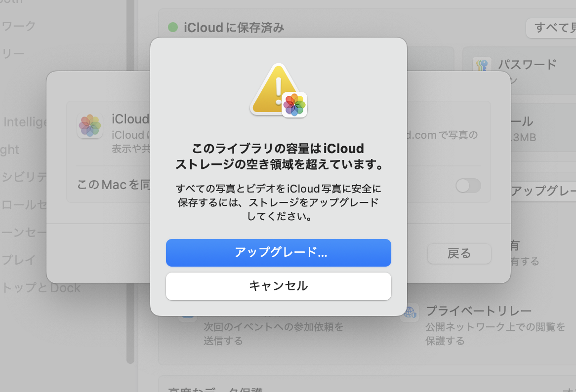The width and height of the screenshot is (576, 392).
Task: Click the green iCloud status dot
Action: (172, 27)
